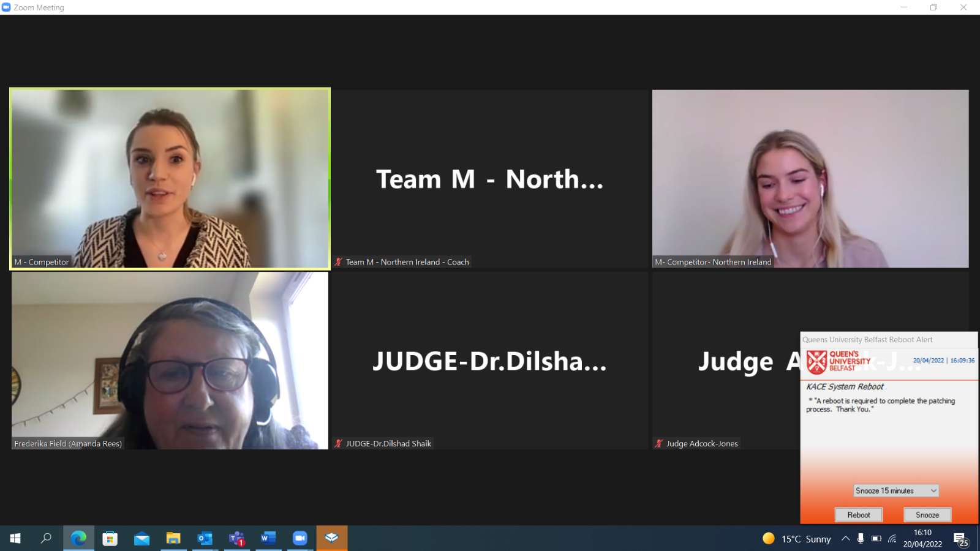This screenshot has height=551, width=980.
Task: Open Microsoft Word from the taskbar
Action: [268, 538]
